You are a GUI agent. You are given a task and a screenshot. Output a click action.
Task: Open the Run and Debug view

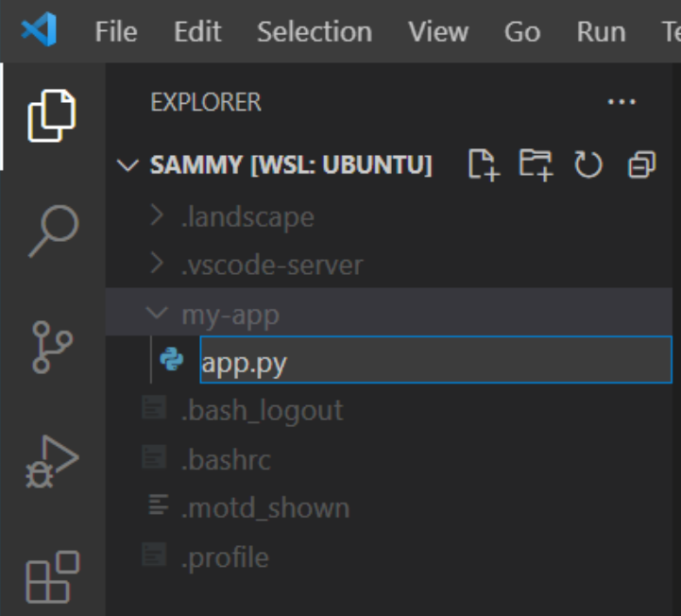(x=52, y=461)
